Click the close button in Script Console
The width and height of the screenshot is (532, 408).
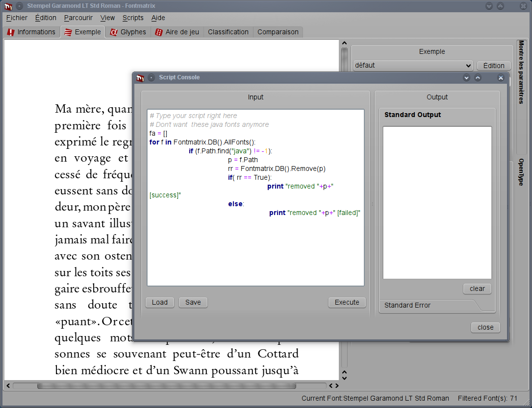[485, 327]
